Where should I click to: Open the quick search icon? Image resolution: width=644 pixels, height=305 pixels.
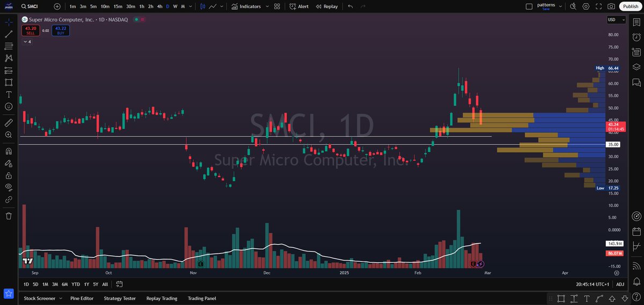573,6
